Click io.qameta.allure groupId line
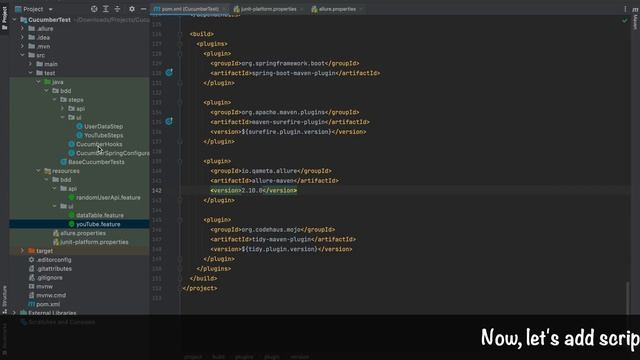Viewport: 640px width, 360px height. pyautogui.click(x=271, y=171)
